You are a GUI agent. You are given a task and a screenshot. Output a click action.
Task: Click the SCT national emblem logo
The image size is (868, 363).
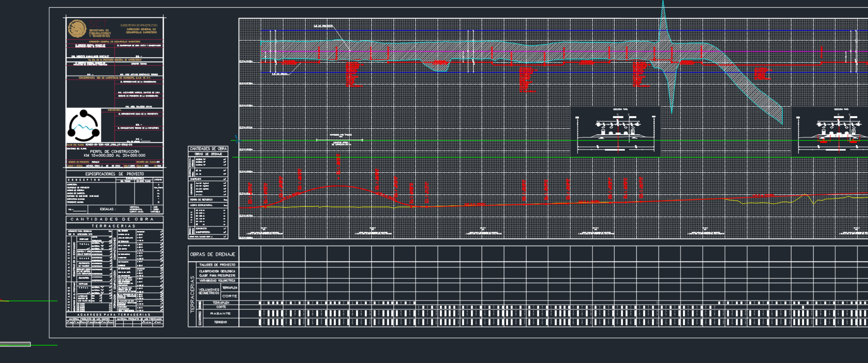click(77, 29)
